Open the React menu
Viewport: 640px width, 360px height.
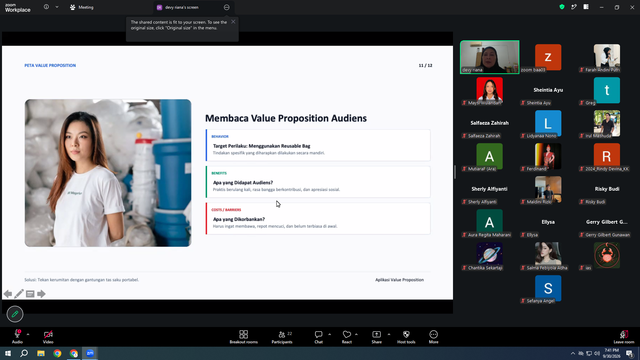coord(347,337)
